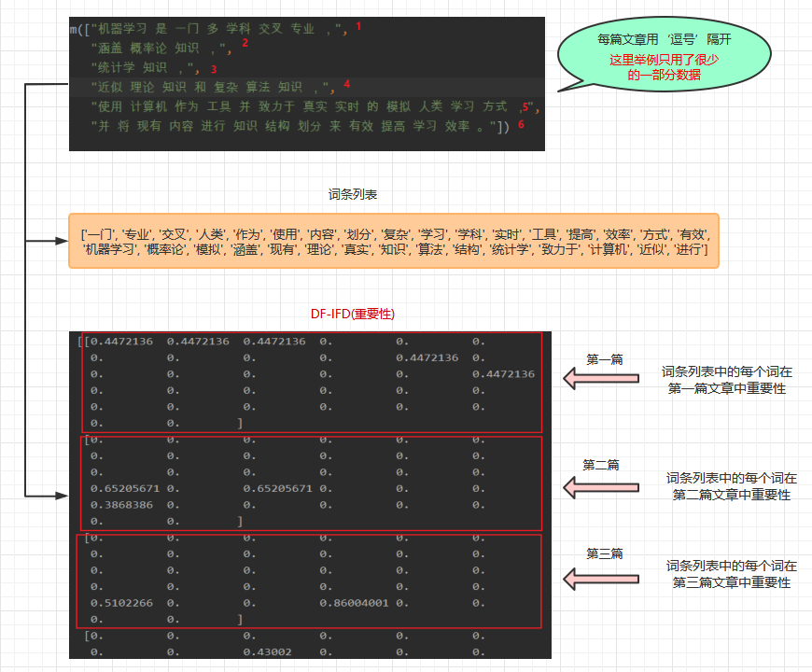The width and height of the screenshot is (812, 672).
Task: Click value 0.3868386 in second matrix block
Action: click(x=121, y=505)
